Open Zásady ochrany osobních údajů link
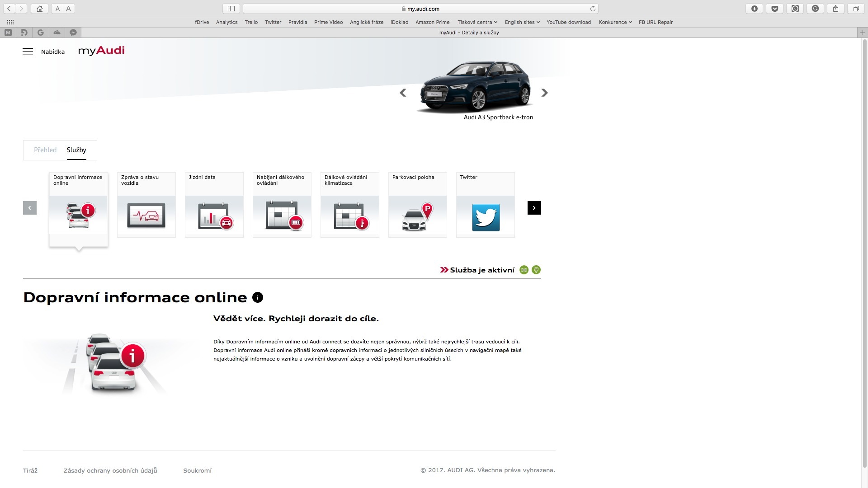The width and height of the screenshot is (868, 488). point(110,470)
